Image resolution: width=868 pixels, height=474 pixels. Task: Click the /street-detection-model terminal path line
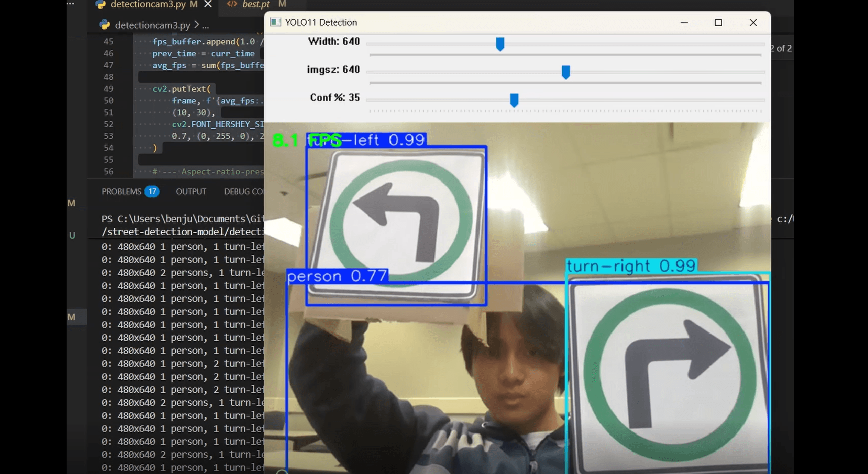tap(182, 232)
